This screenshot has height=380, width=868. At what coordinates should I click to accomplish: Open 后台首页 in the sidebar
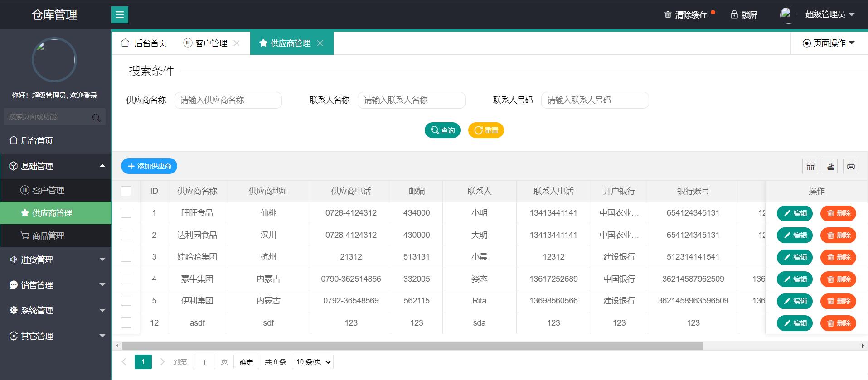[55, 141]
